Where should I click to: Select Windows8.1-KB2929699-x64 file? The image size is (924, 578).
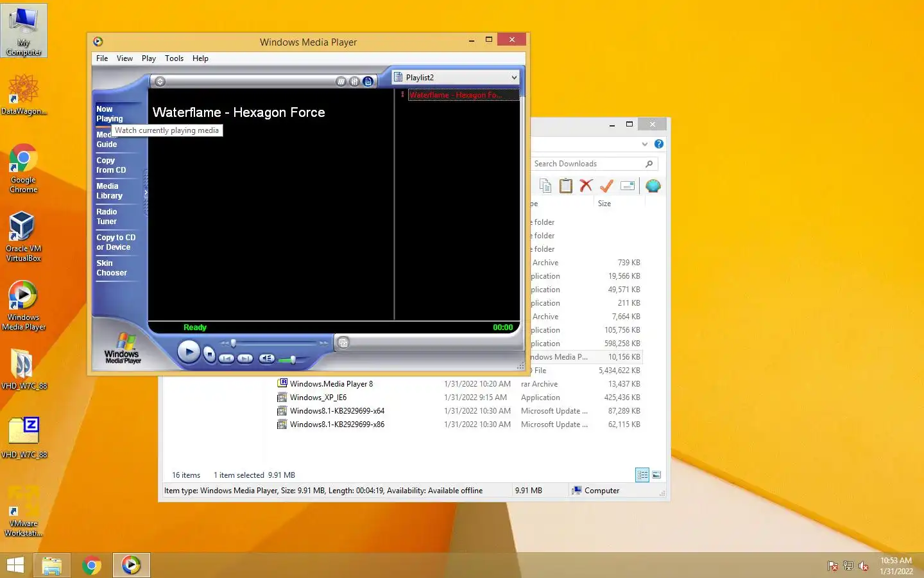pos(337,411)
